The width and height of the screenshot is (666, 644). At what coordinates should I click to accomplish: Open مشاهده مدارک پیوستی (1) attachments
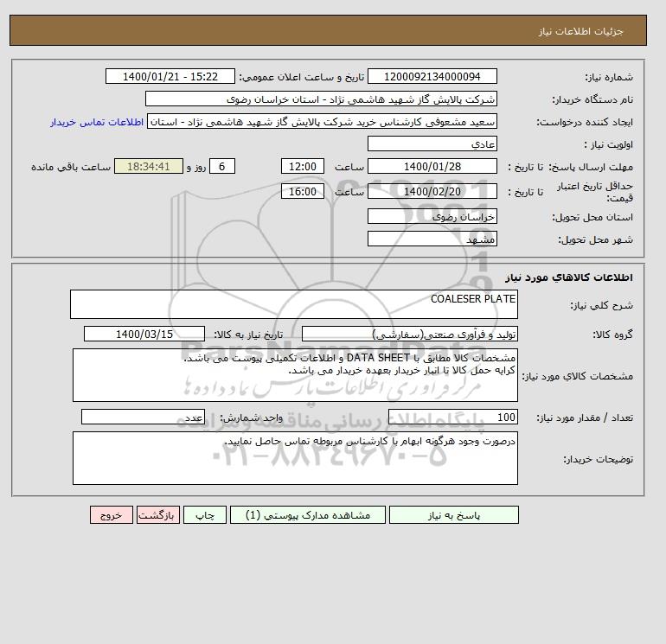click(308, 515)
